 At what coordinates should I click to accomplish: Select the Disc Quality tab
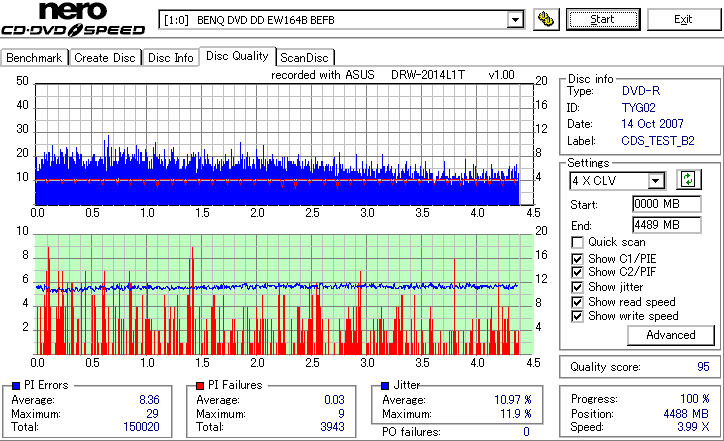point(237,56)
